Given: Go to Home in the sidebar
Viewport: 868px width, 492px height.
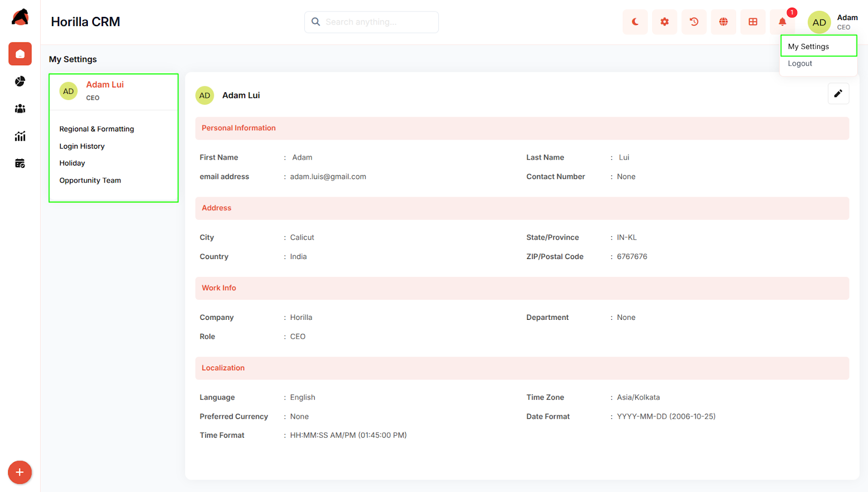Looking at the screenshot, I should (x=20, y=54).
